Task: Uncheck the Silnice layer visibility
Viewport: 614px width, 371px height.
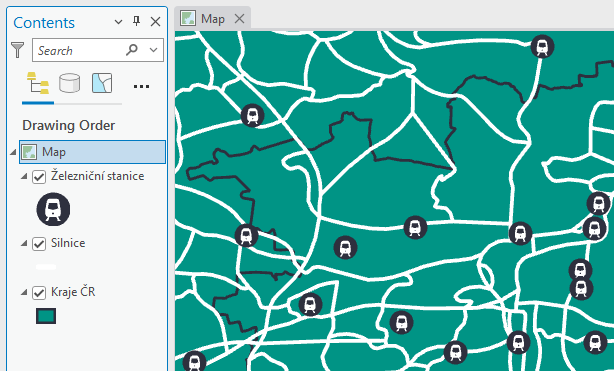Action: 39,244
